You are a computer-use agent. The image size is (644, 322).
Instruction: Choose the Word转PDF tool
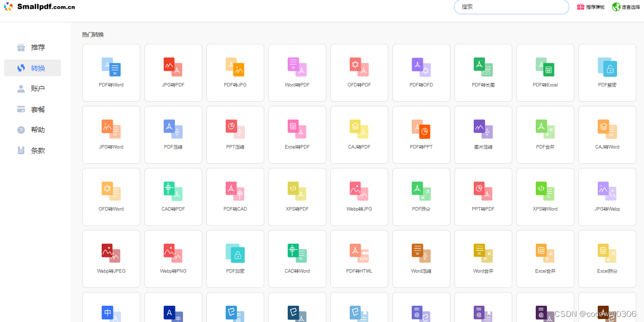click(x=297, y=73)
